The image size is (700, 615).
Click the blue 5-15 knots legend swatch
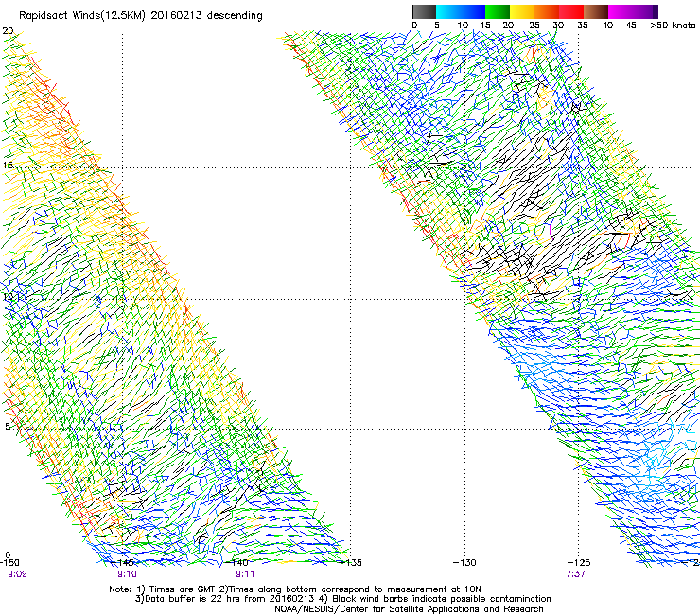pyautogui.click(x=461, y=11)
